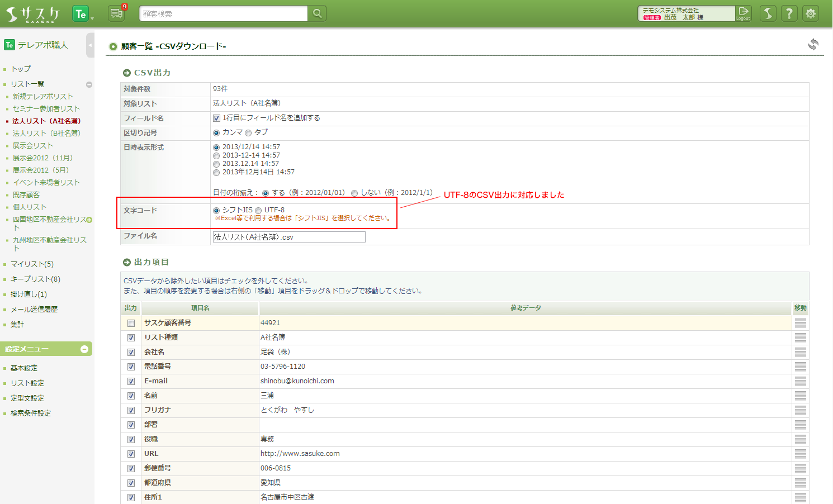Click the refresh icon beside page title
The height and width of the screenshot is (504, 833).
point(813,45)
